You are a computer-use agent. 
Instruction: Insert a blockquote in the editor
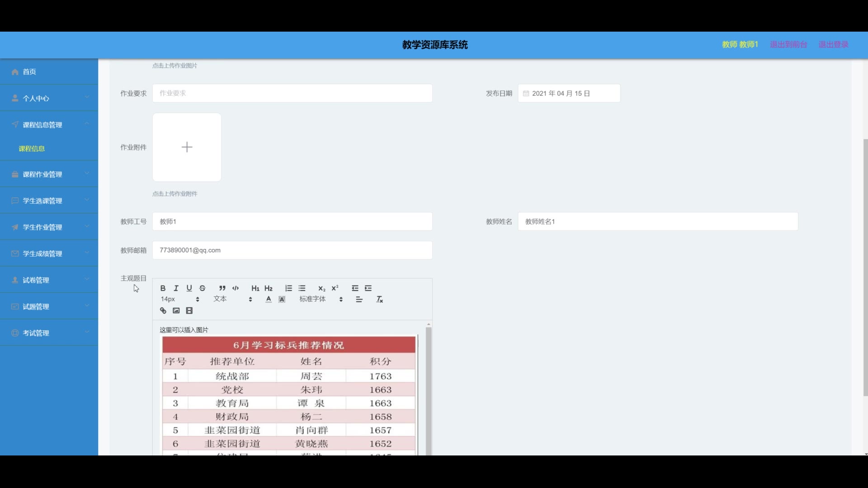point(222,288)
